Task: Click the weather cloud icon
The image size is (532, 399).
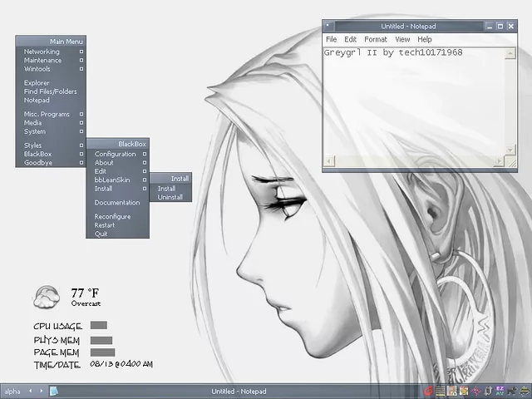Action: tap(47, 296)
